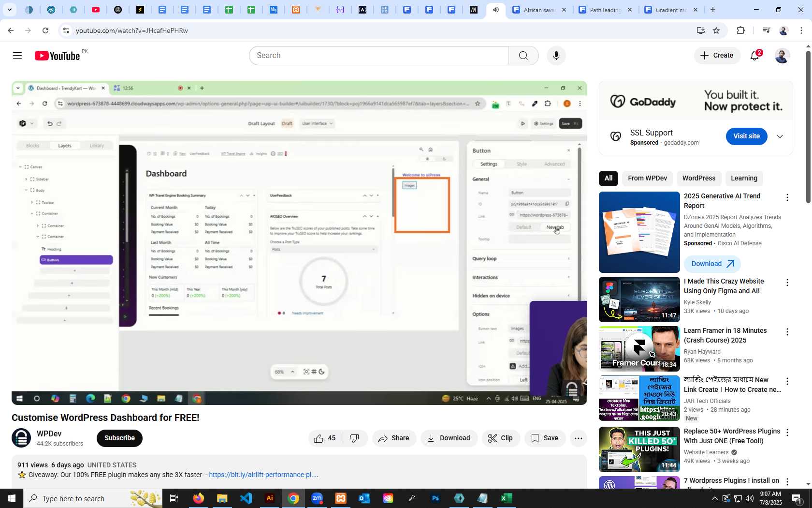Open WPDev channel avatar
Image resolution: width=812 pixels, height=508 pixels.
21,438
